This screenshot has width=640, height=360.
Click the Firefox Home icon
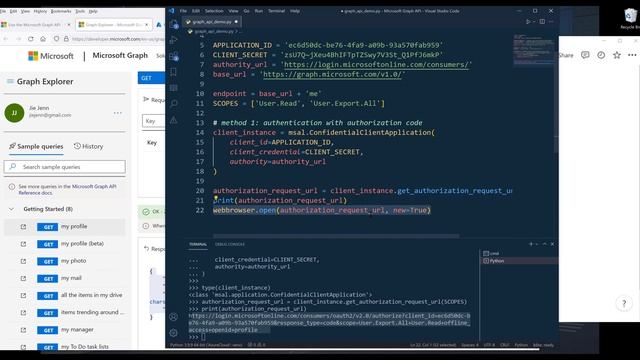[43, 39]
